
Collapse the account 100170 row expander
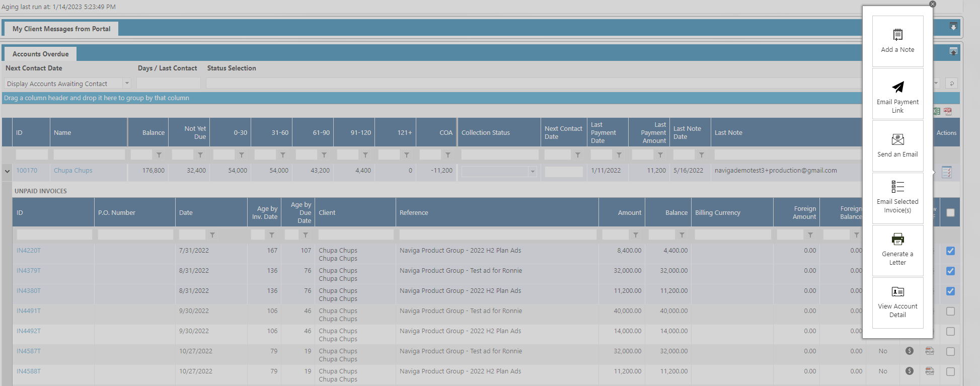(7, 171)
